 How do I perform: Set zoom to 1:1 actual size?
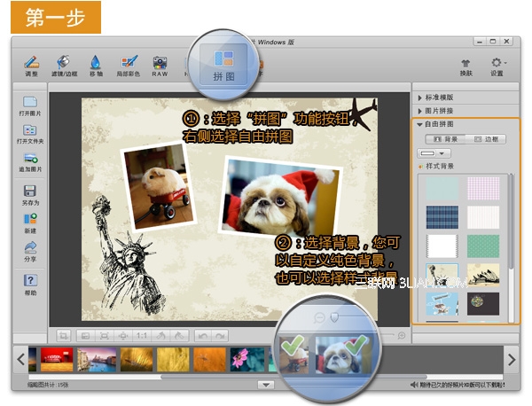(x=142, y=336)
